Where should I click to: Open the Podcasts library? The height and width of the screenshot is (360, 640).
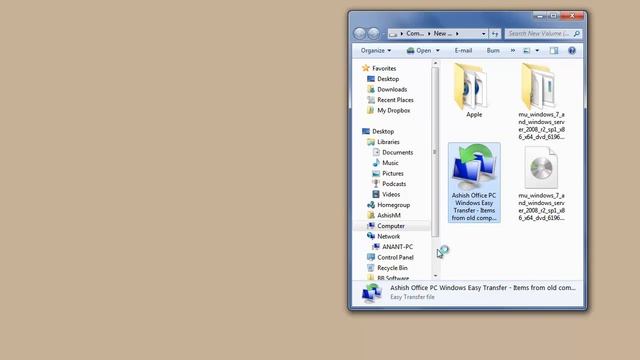pyautogui.click(x=394, y=184)
